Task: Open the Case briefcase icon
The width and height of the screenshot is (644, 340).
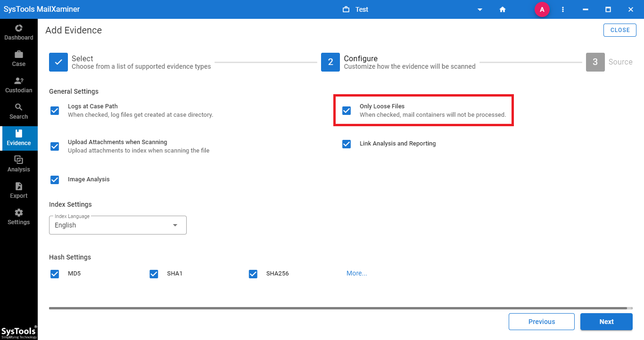Action: pos(19,55)
